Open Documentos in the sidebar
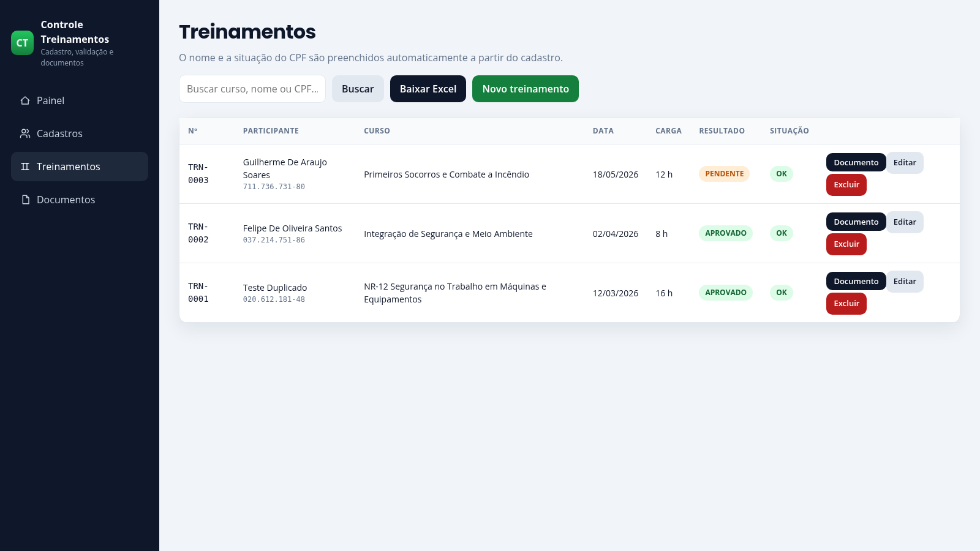This screenshot has width=980, height=551. [x=80, y=200]
